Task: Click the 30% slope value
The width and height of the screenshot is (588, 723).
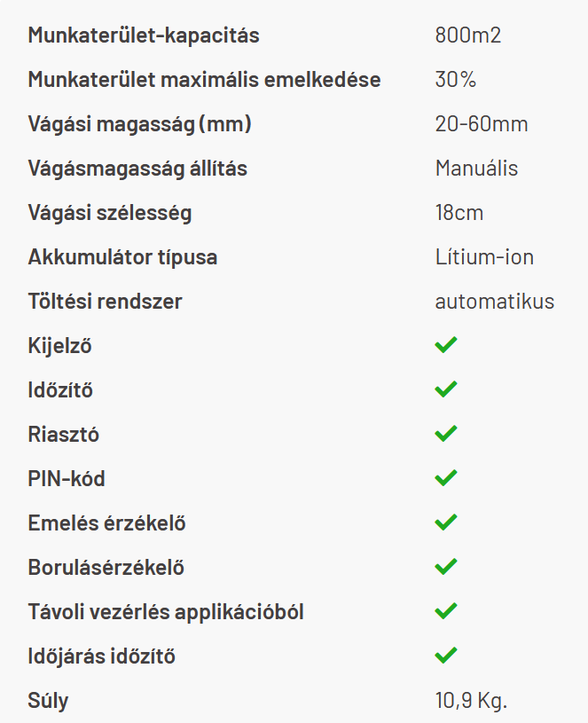Action: tap(455, 79)
